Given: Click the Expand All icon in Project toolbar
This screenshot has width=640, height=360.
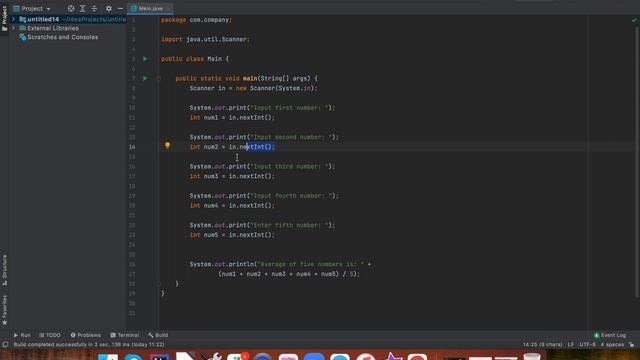Looking at the screenshot, I should click(x=82, y=9).
